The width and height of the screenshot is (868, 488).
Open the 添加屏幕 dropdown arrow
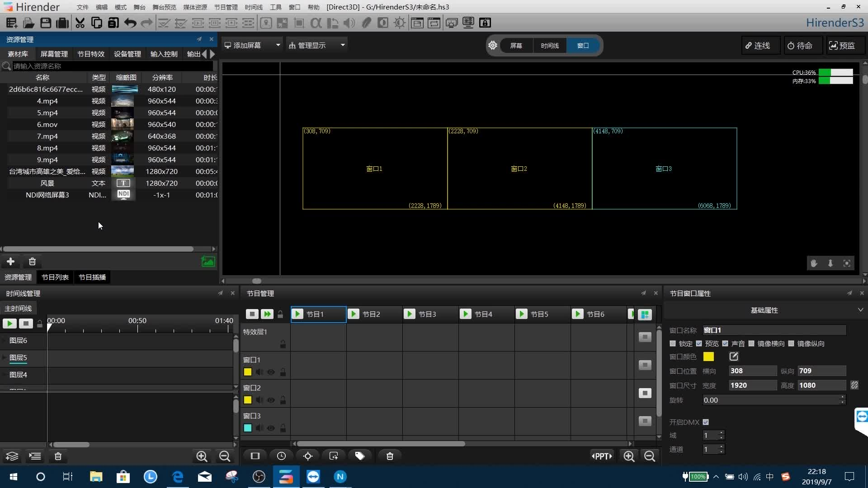(278, 45)
